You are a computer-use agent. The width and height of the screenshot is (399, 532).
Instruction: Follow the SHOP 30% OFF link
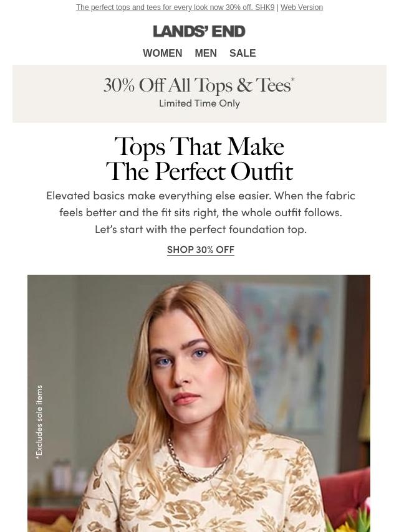tap(200, 250)
